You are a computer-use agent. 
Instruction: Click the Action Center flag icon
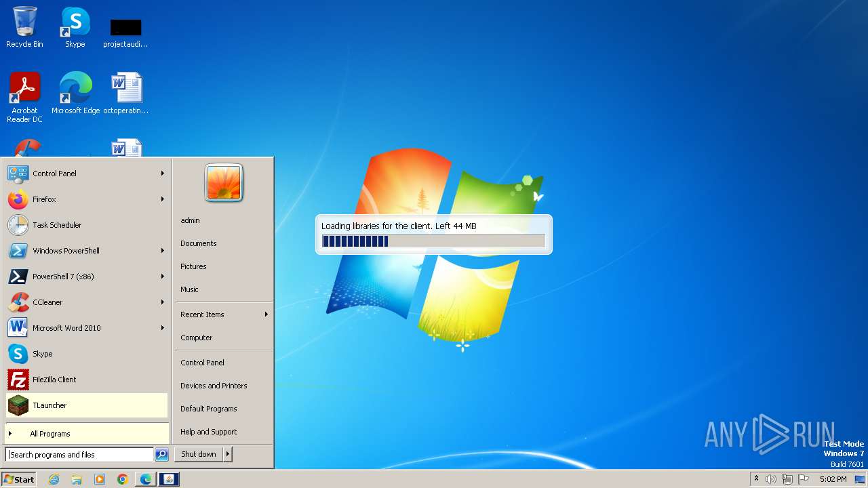point(804,479)
